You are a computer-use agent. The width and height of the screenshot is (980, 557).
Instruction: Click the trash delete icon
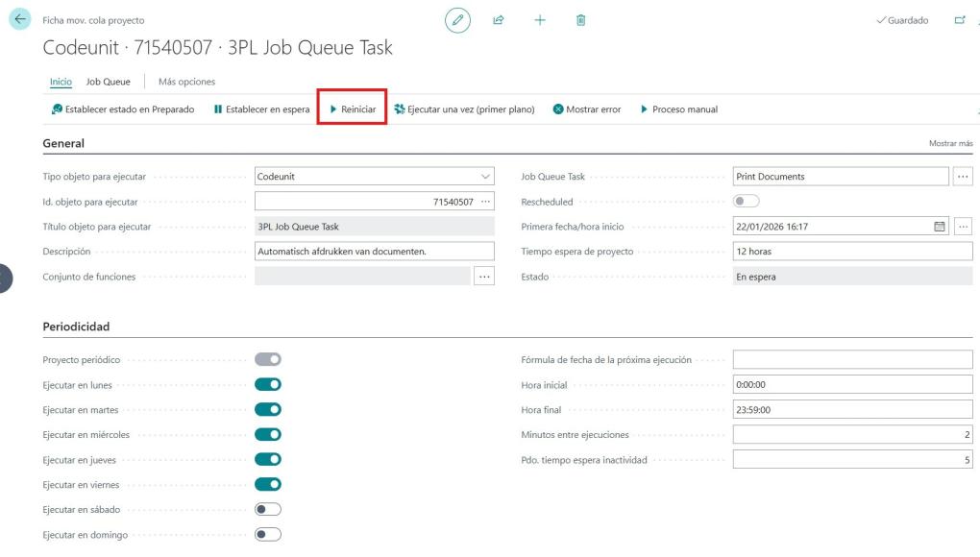click(x=580, y=20)
